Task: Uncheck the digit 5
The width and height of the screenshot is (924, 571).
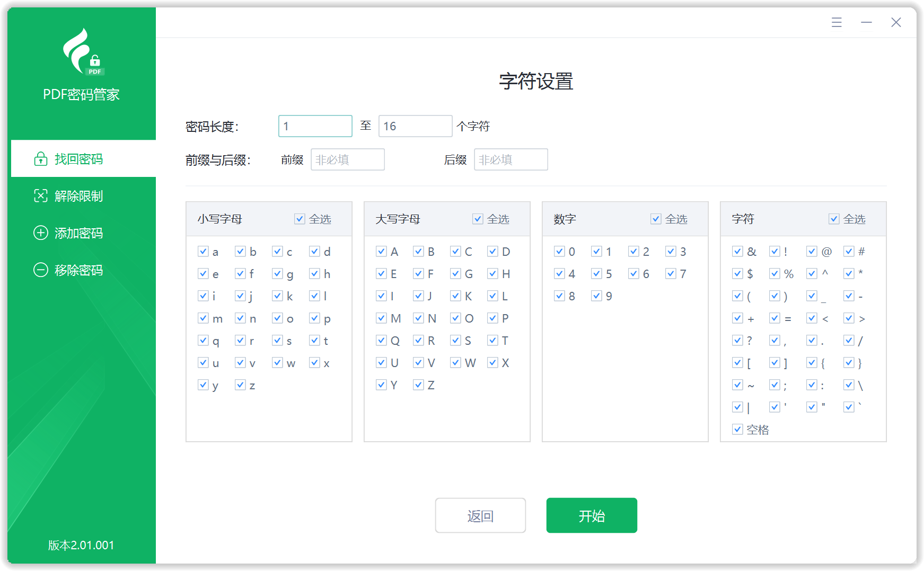Action: coord(596,273)
